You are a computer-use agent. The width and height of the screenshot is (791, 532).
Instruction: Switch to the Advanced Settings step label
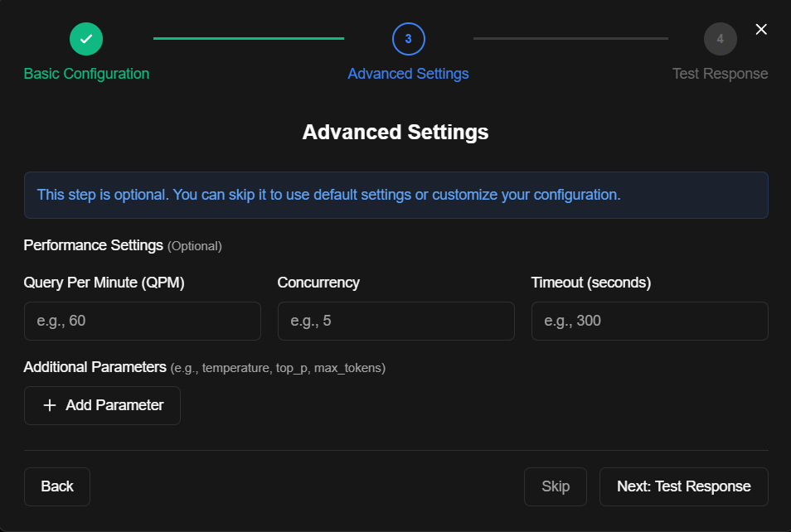click(408, 73)
